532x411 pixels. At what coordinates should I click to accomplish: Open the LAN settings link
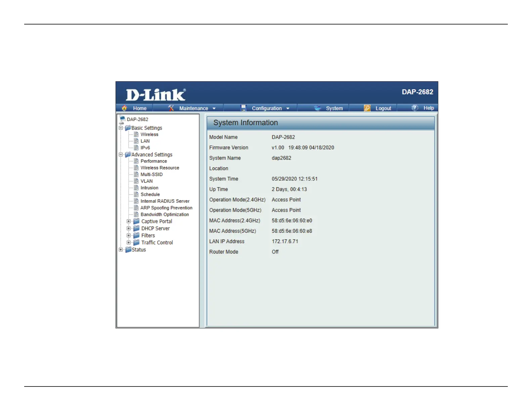click(x=145, y=141)
